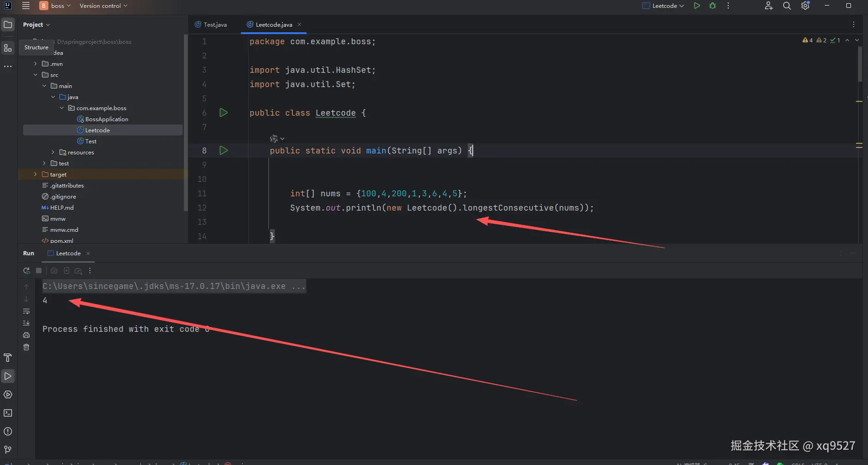Expand the resources folder
This screenshot has height=465, width=868.
[x=53, y=152]
